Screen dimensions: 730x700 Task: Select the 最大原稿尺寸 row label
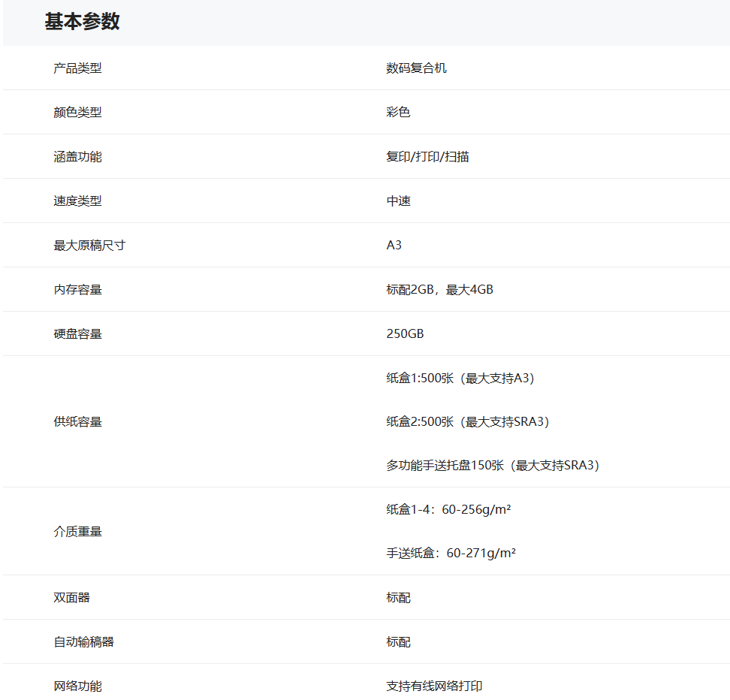click(89, 246)
